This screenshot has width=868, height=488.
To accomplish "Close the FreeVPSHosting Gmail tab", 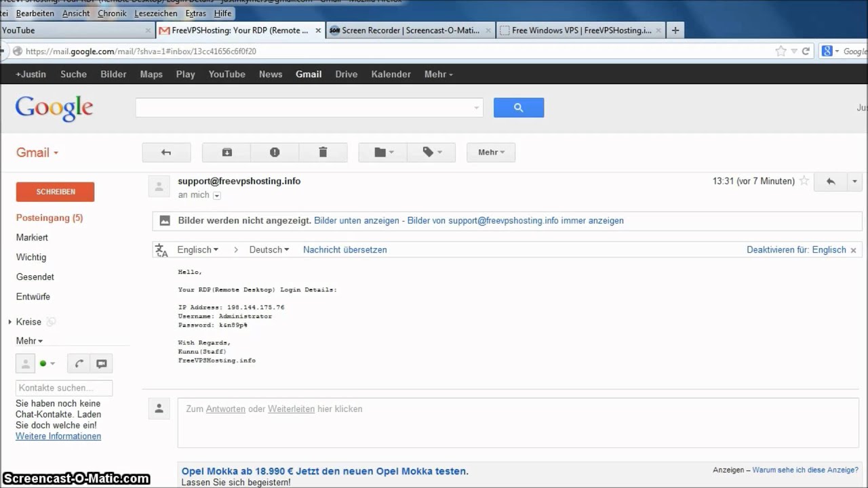I will point(319,30).
